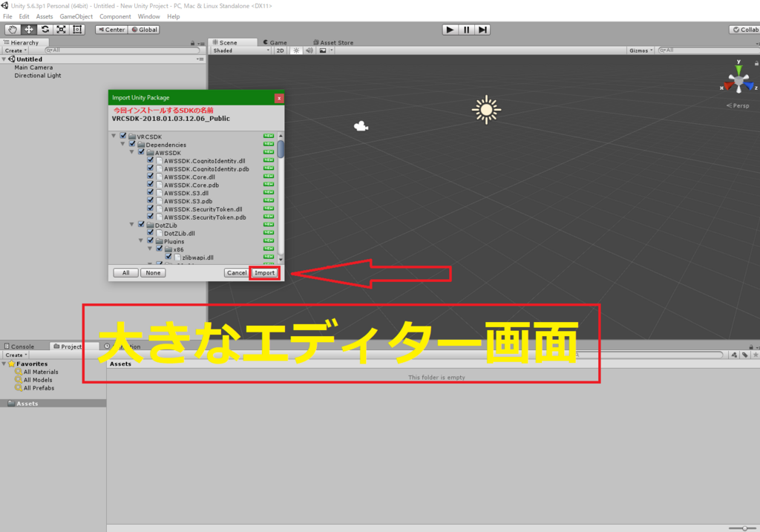Uncheck AWSSDK.CognitoIdentity.dll checkbox
Image resolution: width=760 pixels, height=532 pixels.
(150, 160)
